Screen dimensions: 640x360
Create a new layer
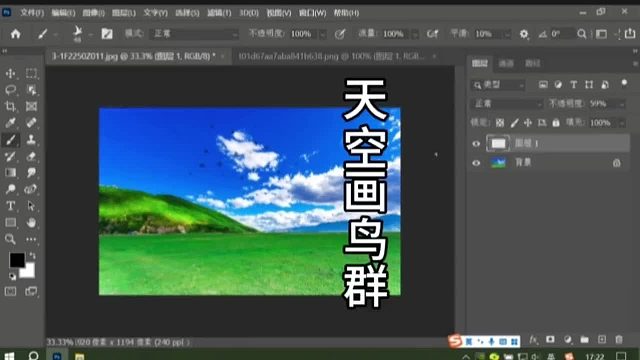(602, 339)
